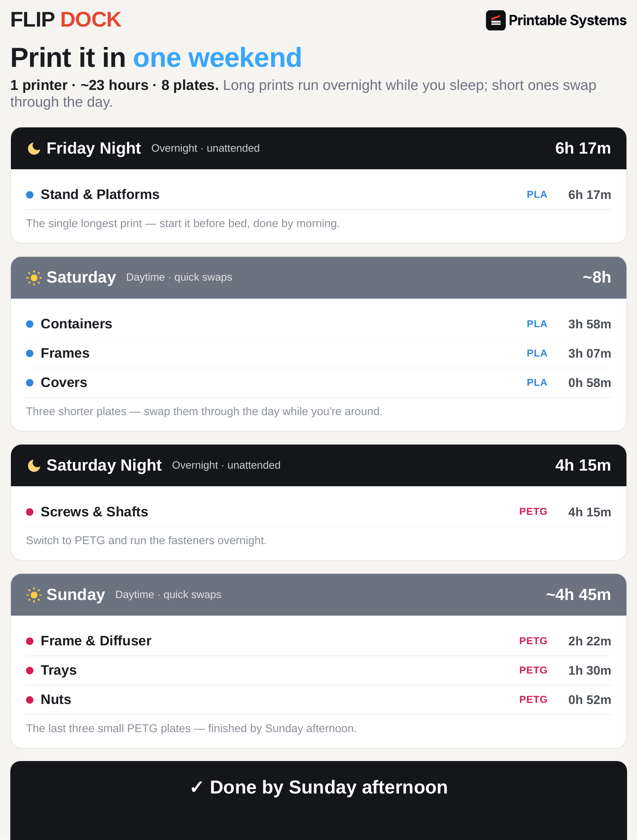The width and height of the screenshot is (637, 840).
Task: Click the 4h 15m Saturday Night total
Action: click(x=583, y=466)
